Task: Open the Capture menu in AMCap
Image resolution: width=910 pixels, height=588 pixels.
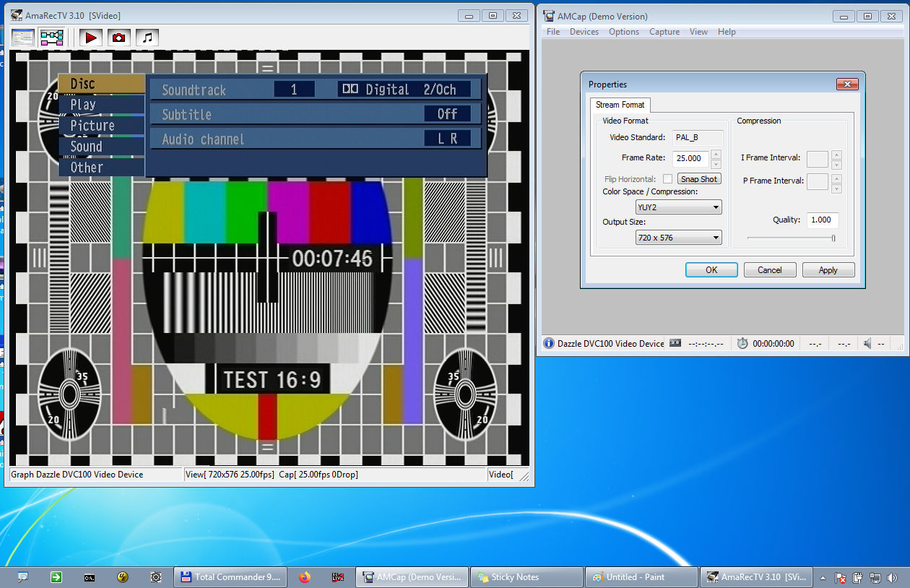Action: click(x=664, y=32)
